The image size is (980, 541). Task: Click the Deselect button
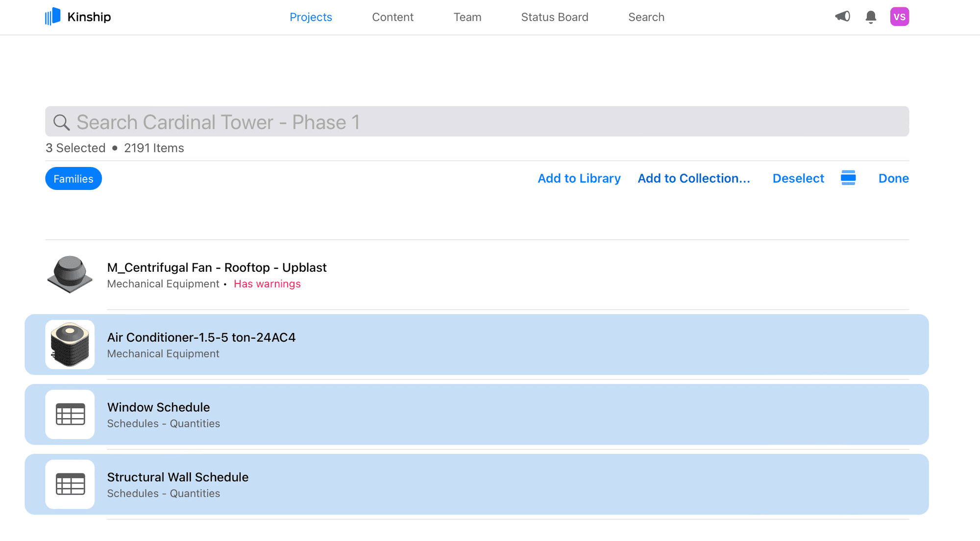tap(798, 179)
